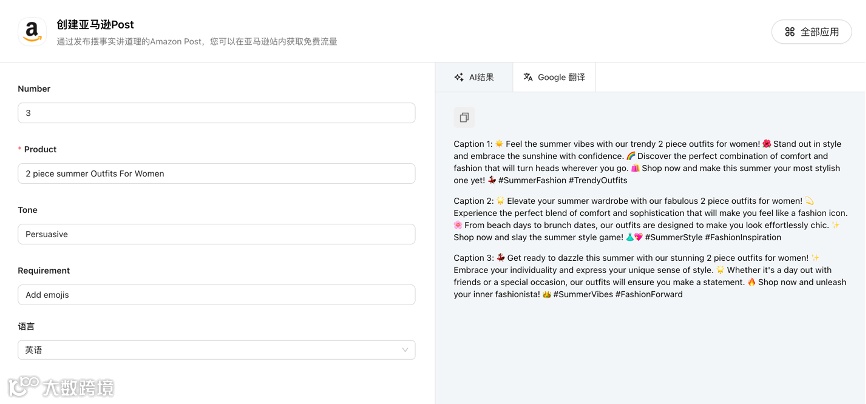Click the Number input field
This screenshot has height=404, width=866.
point(216,113)
